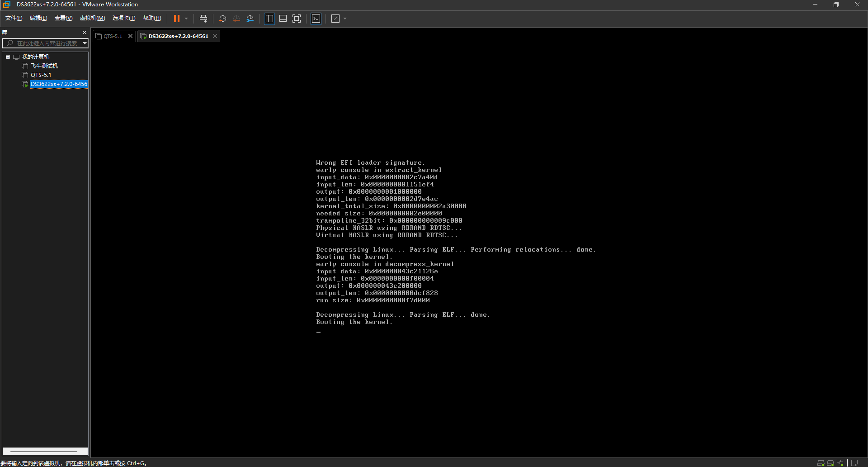Viewport: 868px width, 467px height.
Task: Open the message log note icon
Action: point(854,463)
